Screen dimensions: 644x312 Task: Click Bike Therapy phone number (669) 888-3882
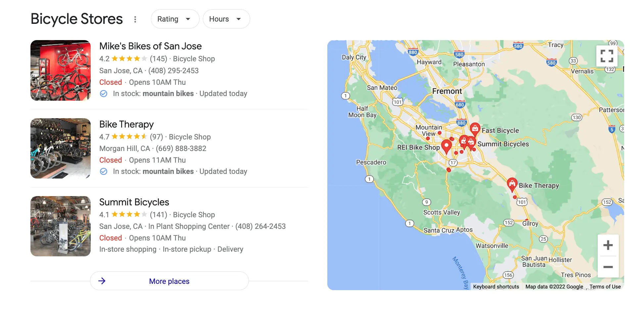181,148
